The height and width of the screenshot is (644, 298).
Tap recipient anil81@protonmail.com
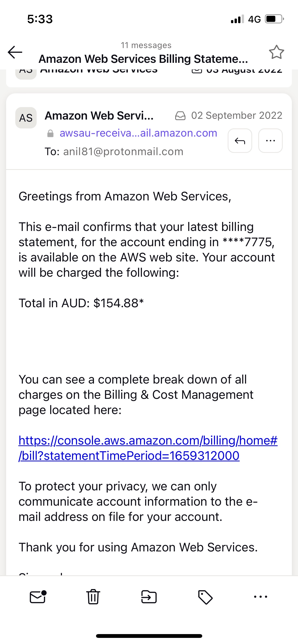(x=123, y=152)
